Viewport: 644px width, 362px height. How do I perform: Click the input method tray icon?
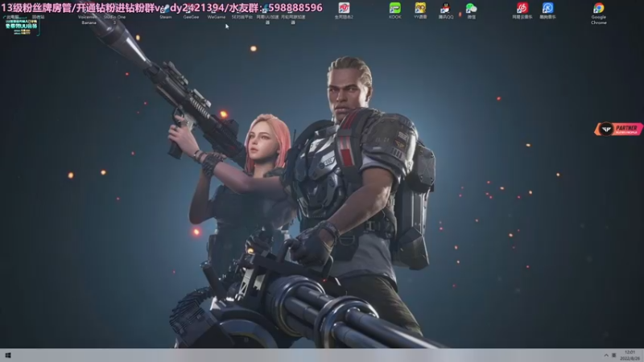point(614,356)
